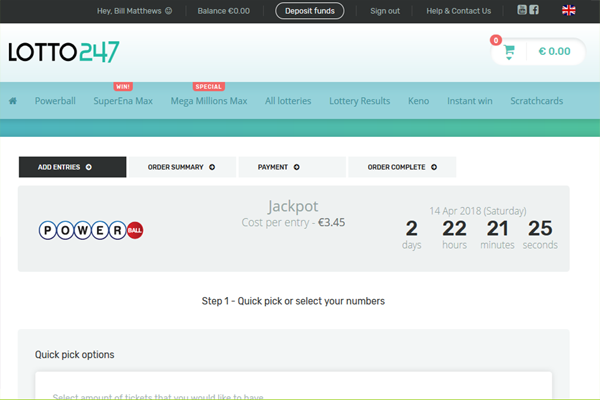The width and height of the screenshot is (600, 400).
Task: Select the Order Summary step tab
Action: coord(182,167)
